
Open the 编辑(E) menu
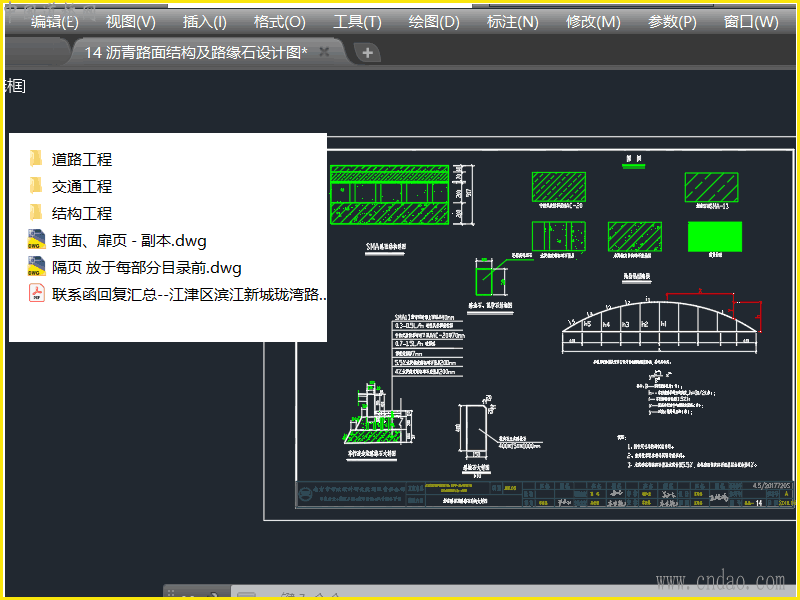[54, 22]
